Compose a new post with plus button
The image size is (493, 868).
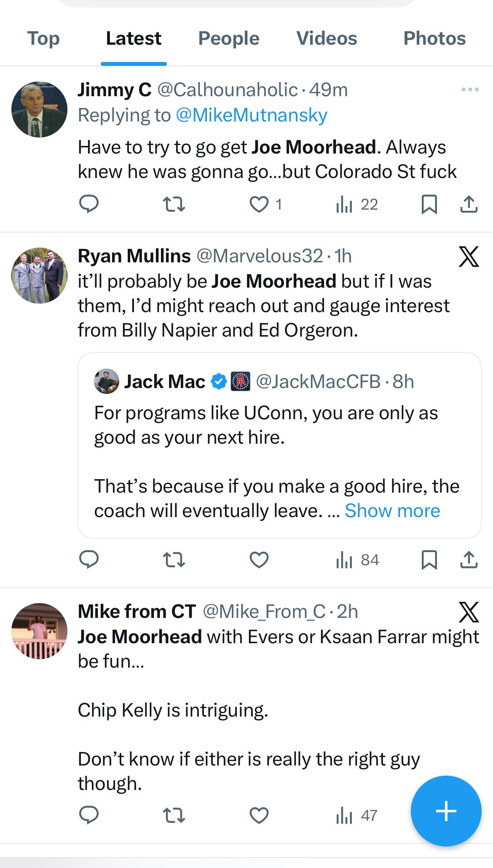pos(446,811)
